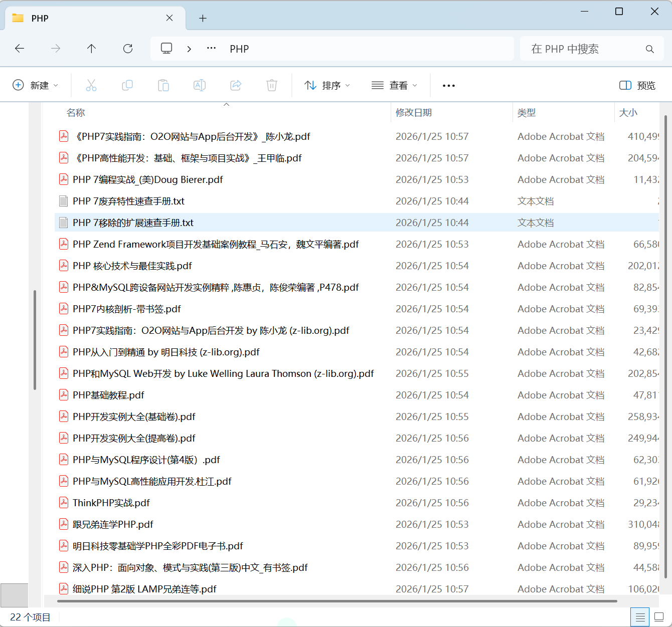Open a new Explorer tab
Image resolution: width=672 pixels, height=627 pixels.
(x=203, y=18)
